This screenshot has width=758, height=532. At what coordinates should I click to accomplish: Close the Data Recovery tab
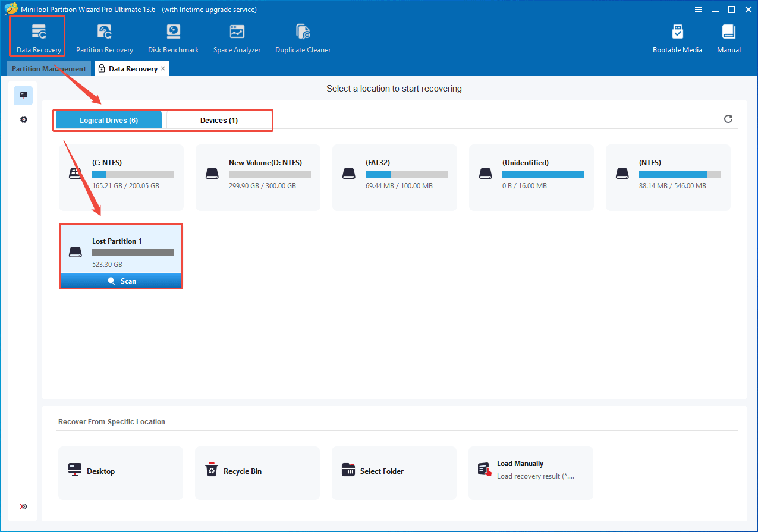(x=163, y=69)
